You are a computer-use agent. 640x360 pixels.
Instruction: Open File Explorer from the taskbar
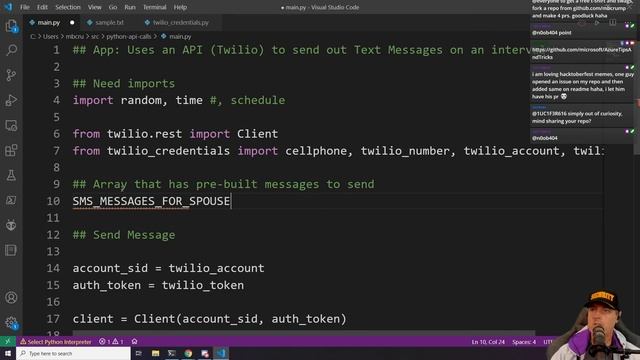[155, 353]
